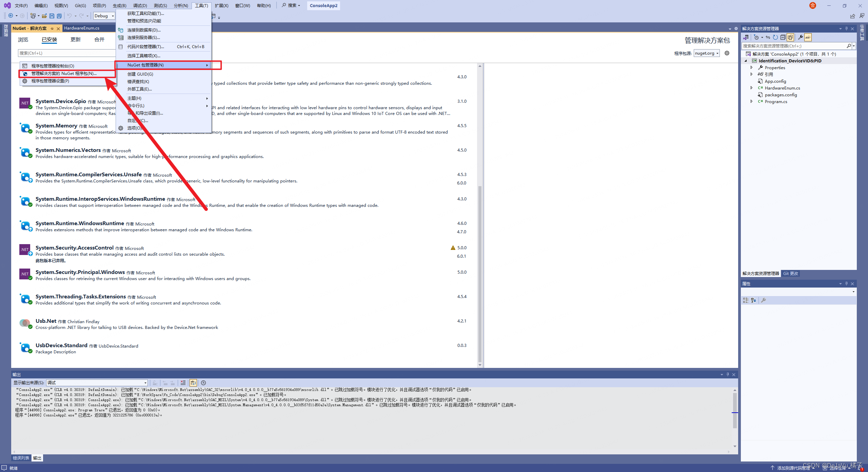Focus the NuGet package search box

[x=66, y=53]
